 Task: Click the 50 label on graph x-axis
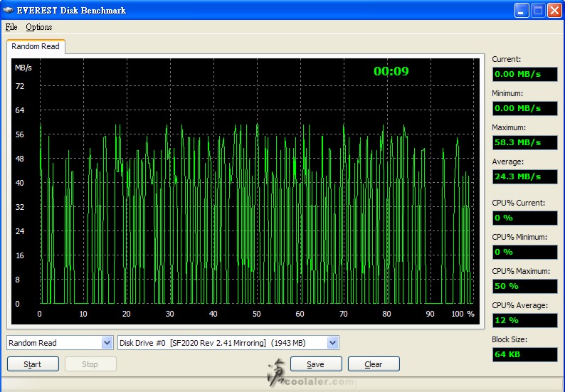(257, 314)
